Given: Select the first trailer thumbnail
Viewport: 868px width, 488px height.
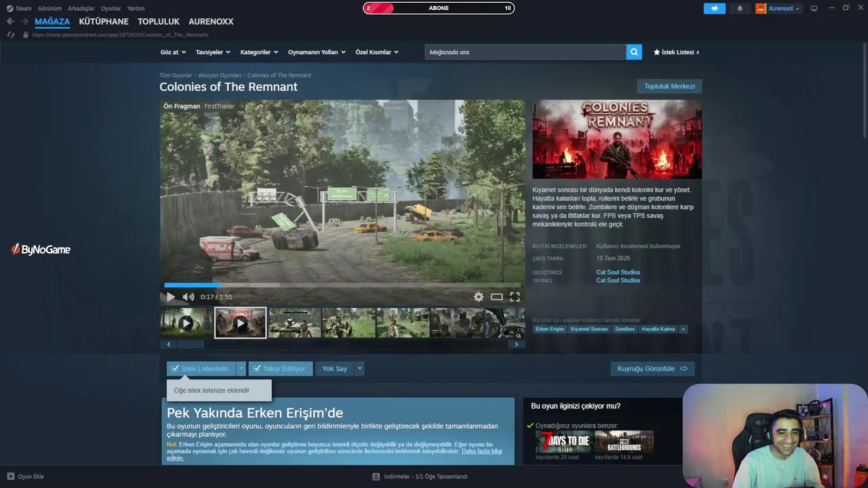Looking at the screenshot, I should point(186,323).
